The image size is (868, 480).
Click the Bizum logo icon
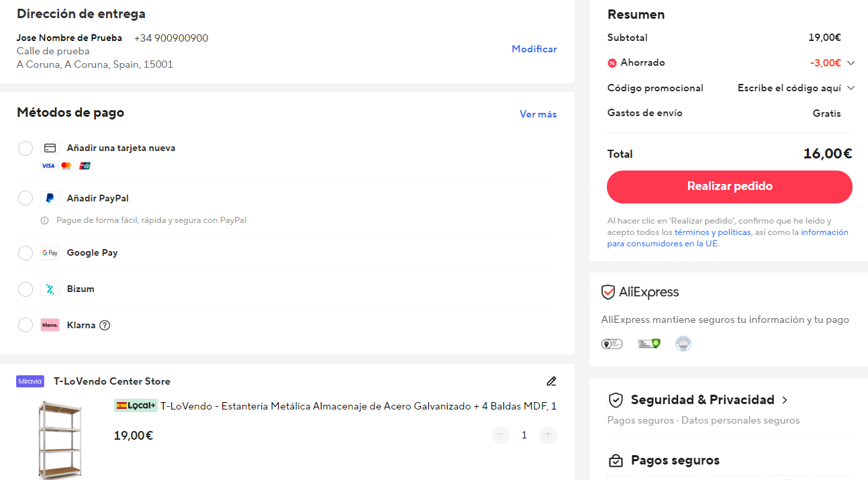(x=50, y=289)
